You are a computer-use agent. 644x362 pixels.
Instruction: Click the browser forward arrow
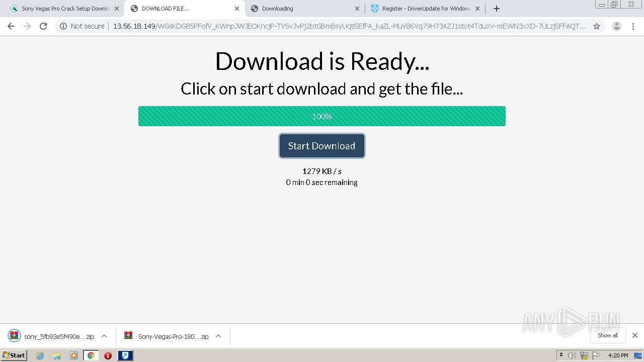tap(27, 26)
